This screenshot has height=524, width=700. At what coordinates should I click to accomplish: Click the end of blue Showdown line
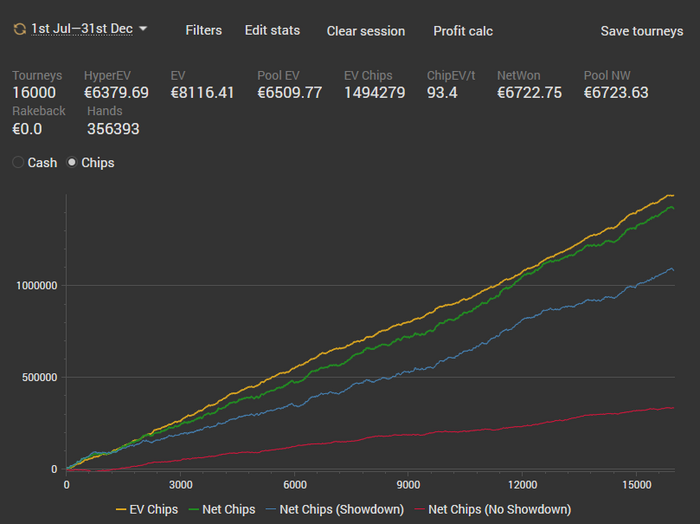(x=673, y=270)
